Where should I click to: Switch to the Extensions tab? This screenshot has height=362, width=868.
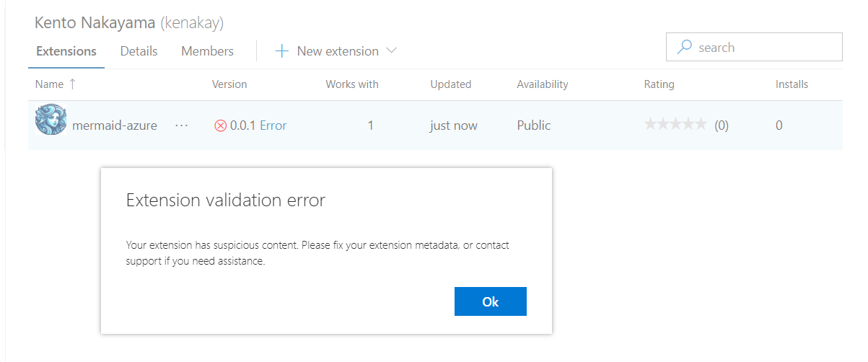coord(66,51)
